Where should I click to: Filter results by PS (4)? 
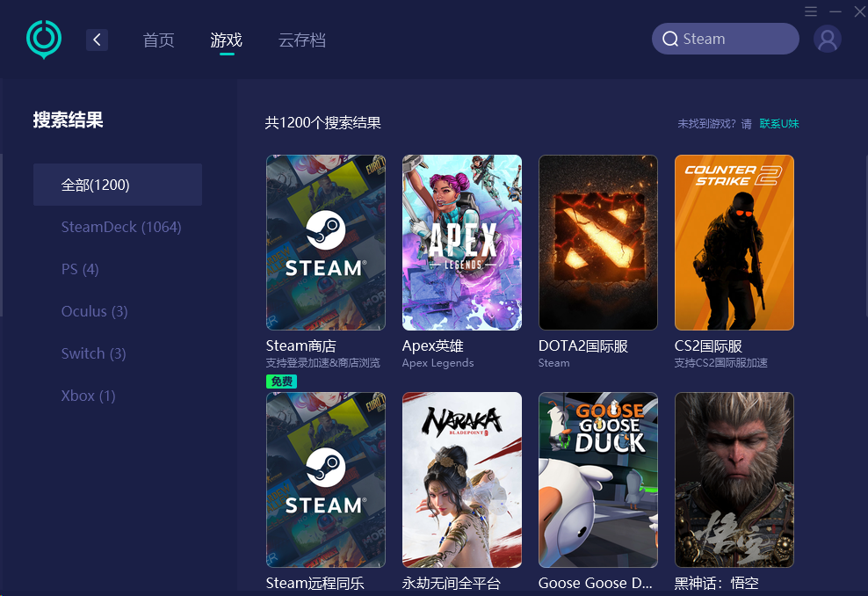[80, 269]
